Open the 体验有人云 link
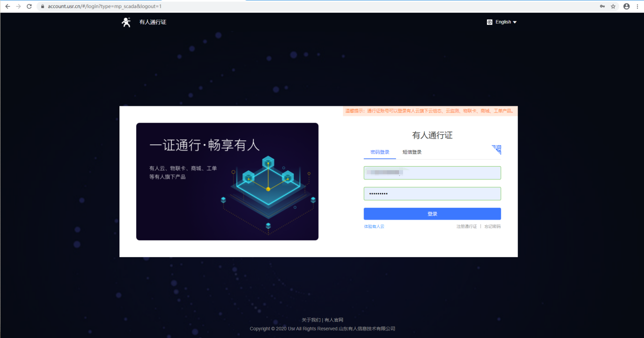 point(374,226)
